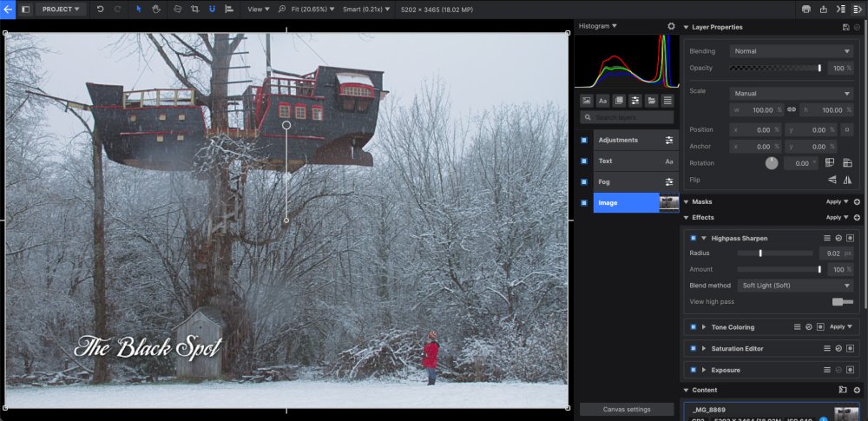Open the Blending mode dropdown
This screenshot has height=421, width=868.
[x=791, y=51]
